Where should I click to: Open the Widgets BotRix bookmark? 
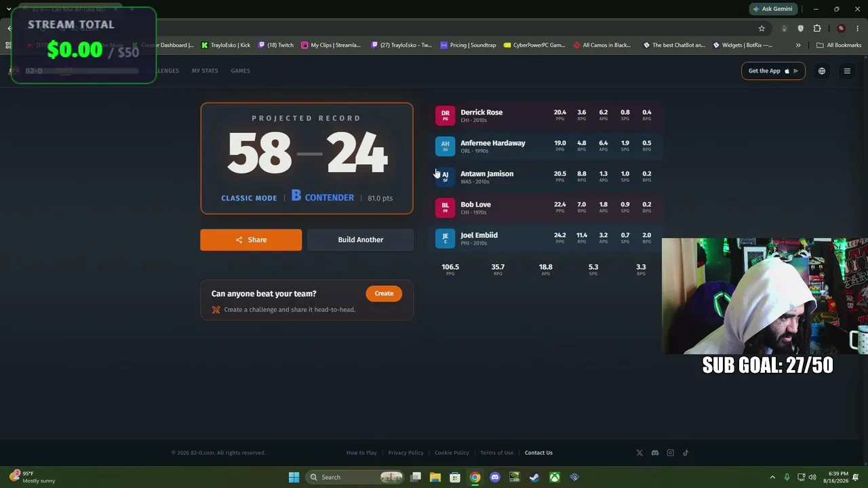tap(743, 45)
